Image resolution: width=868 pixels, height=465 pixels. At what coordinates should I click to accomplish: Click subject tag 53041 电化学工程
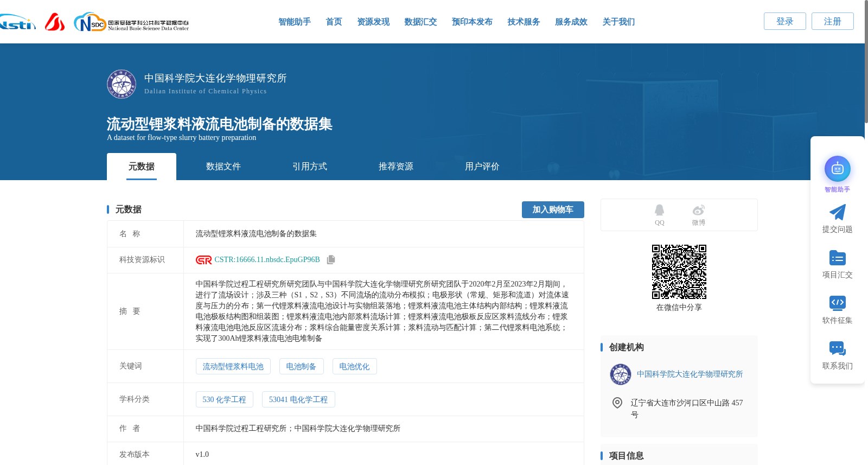[x=298, y=399]
